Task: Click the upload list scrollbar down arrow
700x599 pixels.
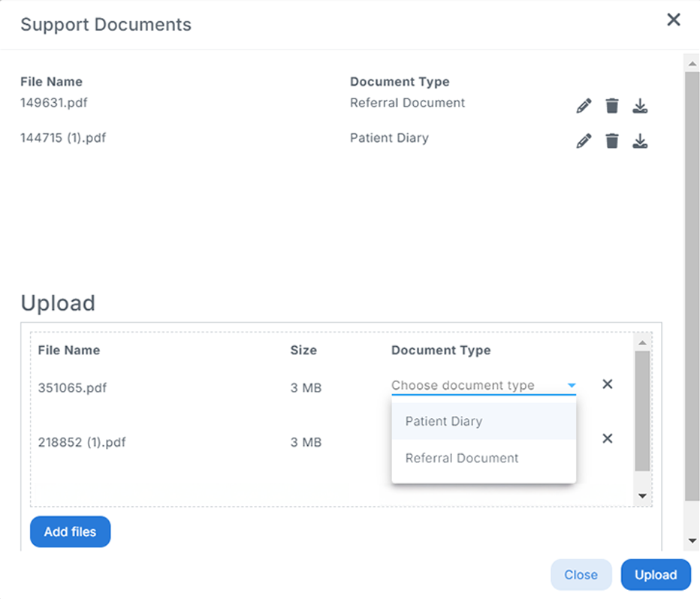Action: pyautogui.click(x=642, y=496)
